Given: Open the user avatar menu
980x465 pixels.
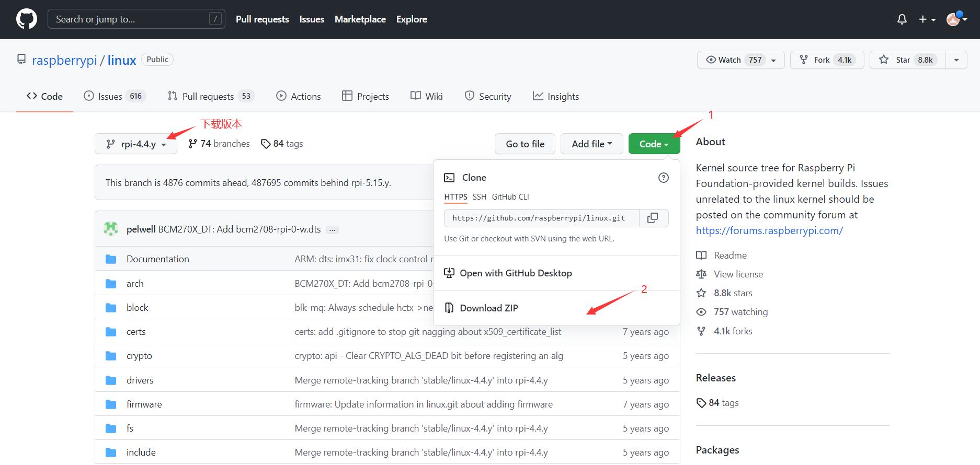Looking at the screenshot, I should pos(956,19).
